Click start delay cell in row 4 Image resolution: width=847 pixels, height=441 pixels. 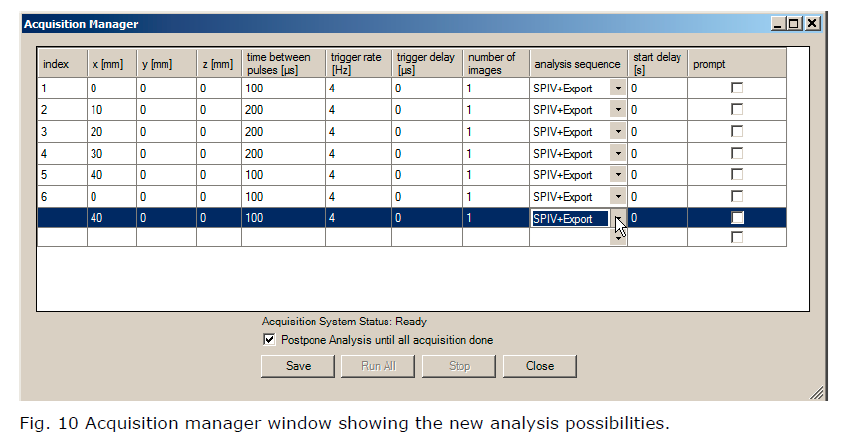(657, 154)
